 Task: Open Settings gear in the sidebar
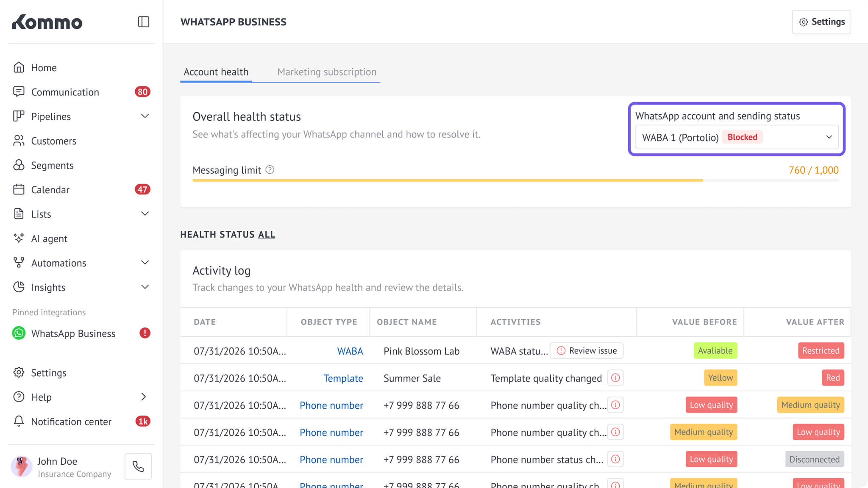pyautogui.click(x=19, y=372)
